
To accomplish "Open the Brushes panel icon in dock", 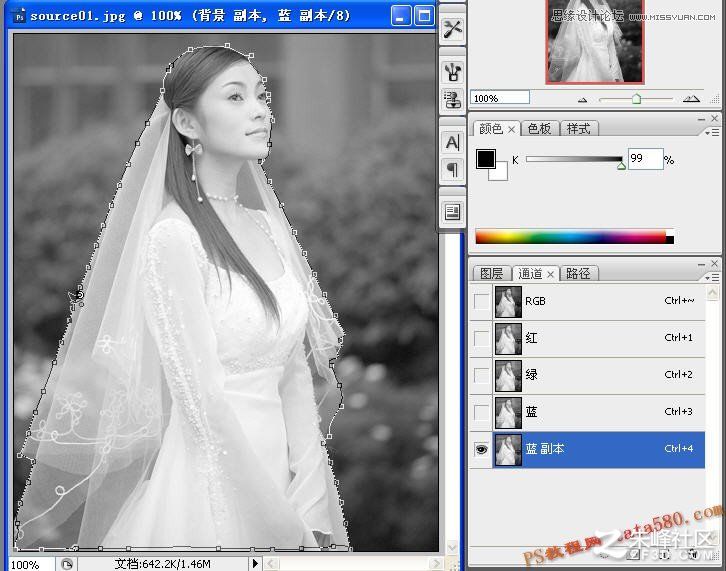I will 452,71.
